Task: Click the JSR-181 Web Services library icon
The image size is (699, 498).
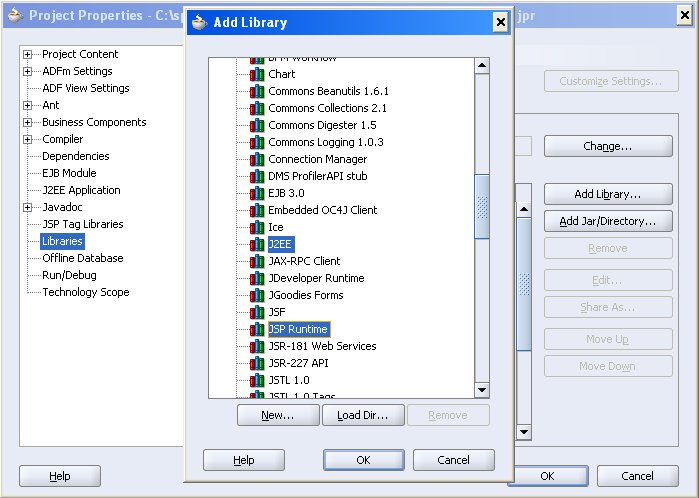Action: [257, 346]
